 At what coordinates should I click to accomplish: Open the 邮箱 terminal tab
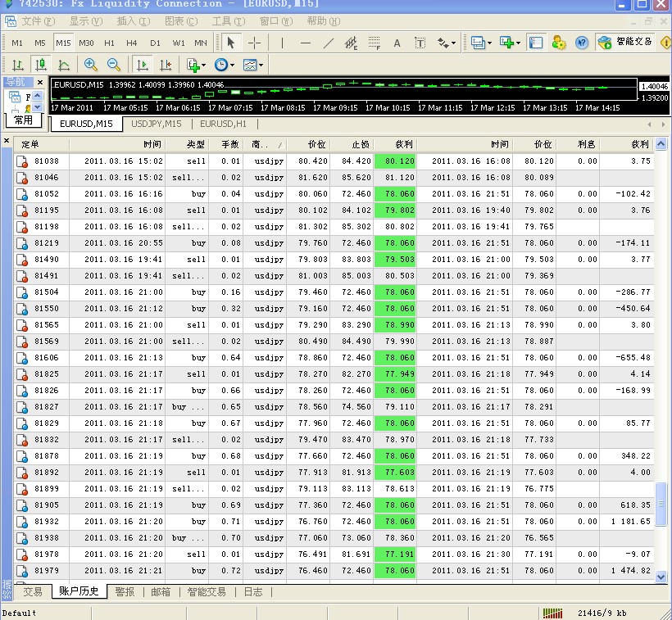160,591
